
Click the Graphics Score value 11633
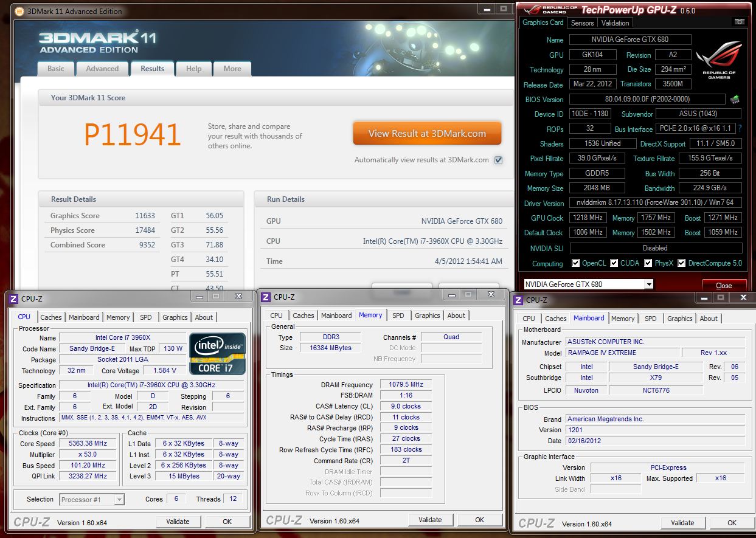tap(145, 216)
